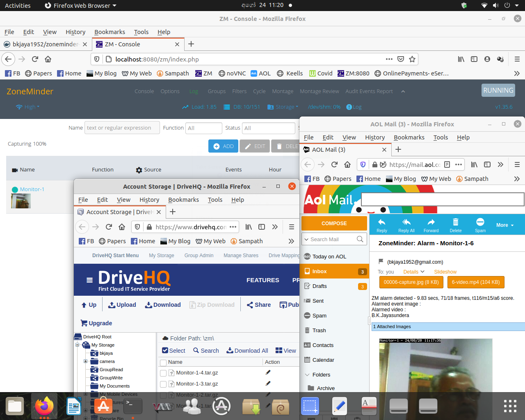Open Archive folder in AOL Mail
The height and width of the screenshot is (420, 525).
326,388
